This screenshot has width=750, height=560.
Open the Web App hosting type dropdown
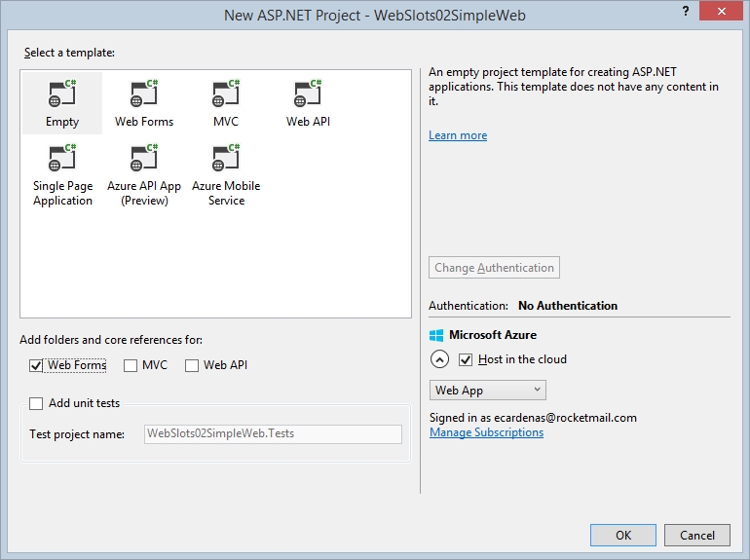click(487, 391)
